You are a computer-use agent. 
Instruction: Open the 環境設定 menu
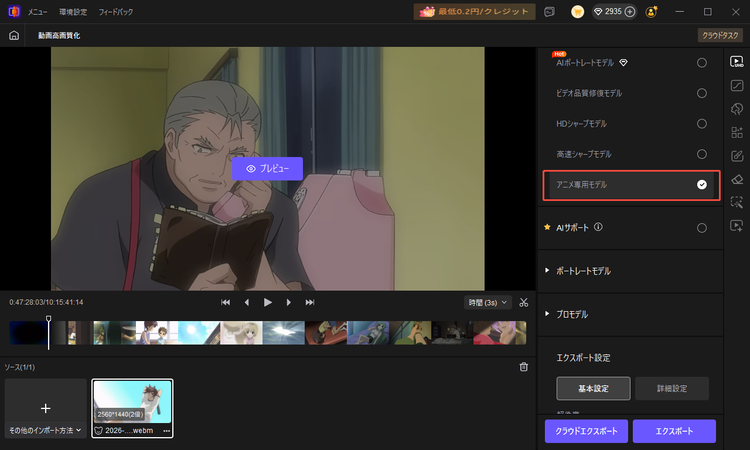point(73,12)
